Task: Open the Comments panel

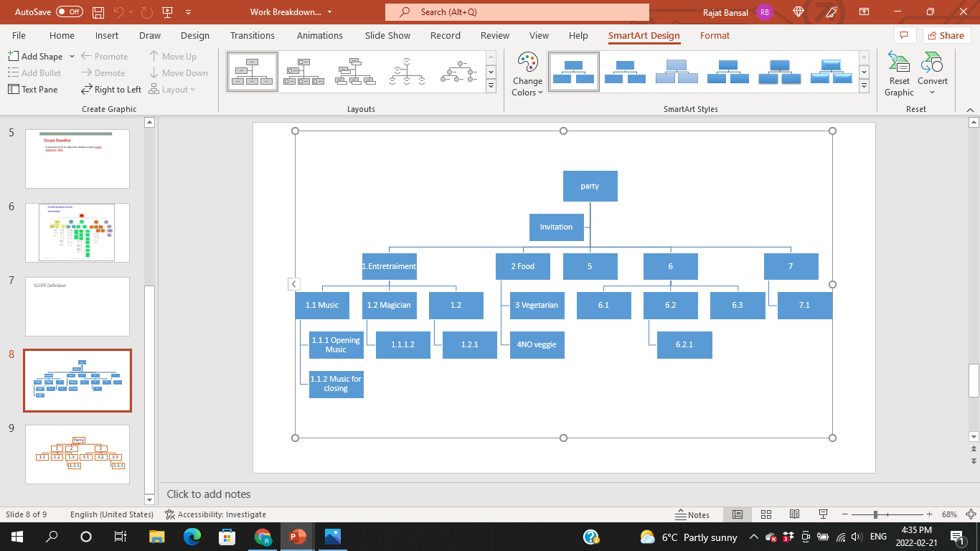Action: click(x=904, y=35)
